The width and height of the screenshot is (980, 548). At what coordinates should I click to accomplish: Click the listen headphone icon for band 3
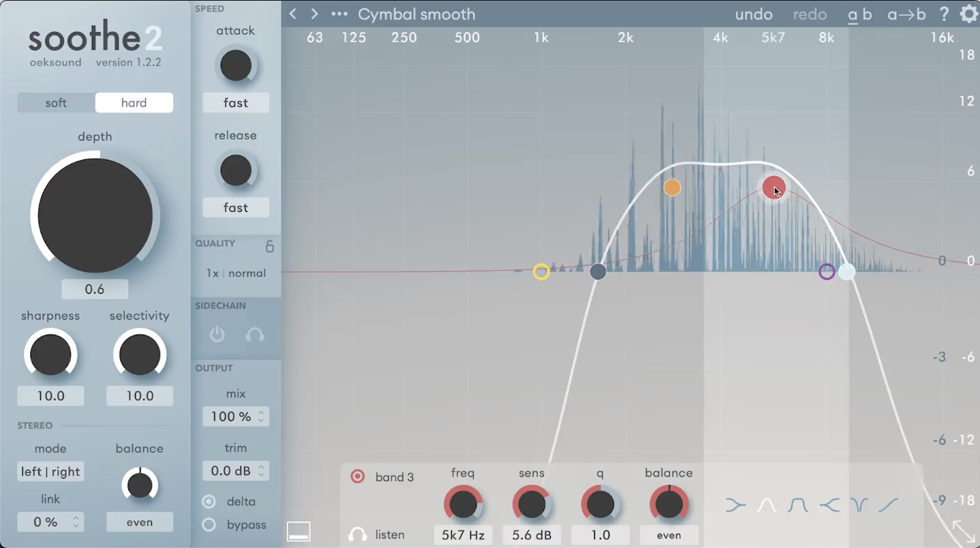tap(358, 535)
